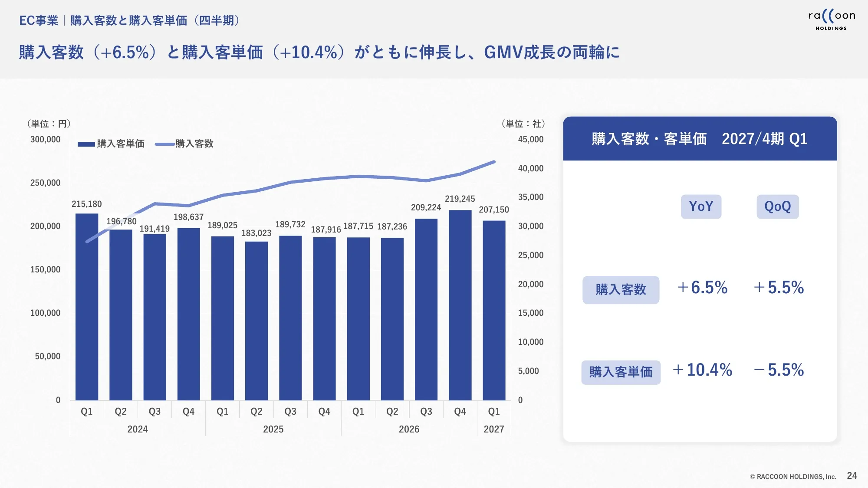868x488 pixels.
Task: Click the 2024 year axis label
Action: click(138, 429)
